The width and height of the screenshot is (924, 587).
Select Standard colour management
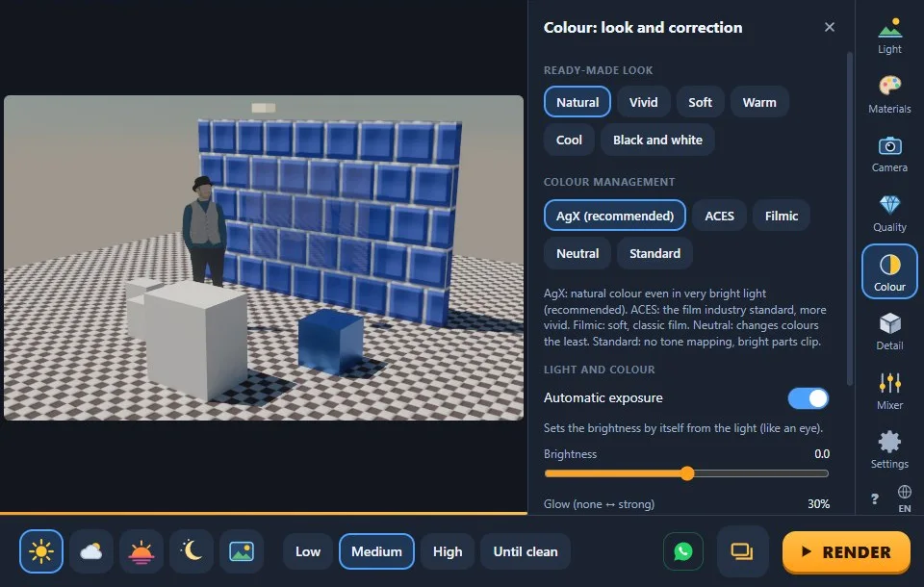point(654,253)
